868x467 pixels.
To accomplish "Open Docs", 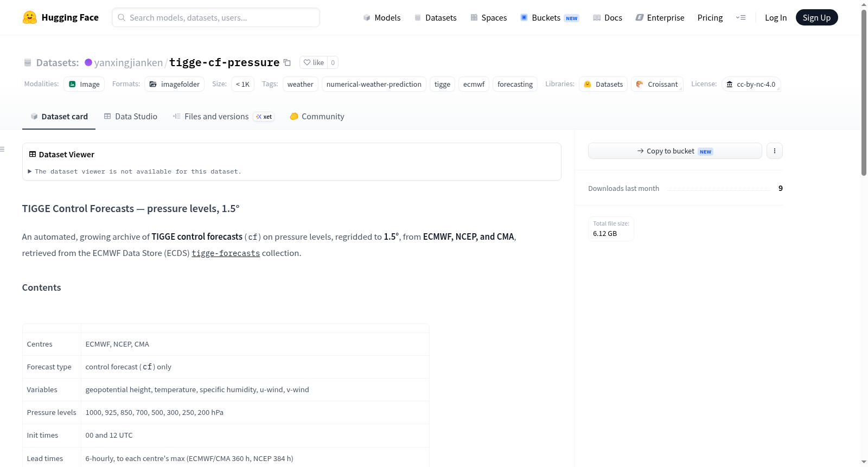I will coord(608,17).
